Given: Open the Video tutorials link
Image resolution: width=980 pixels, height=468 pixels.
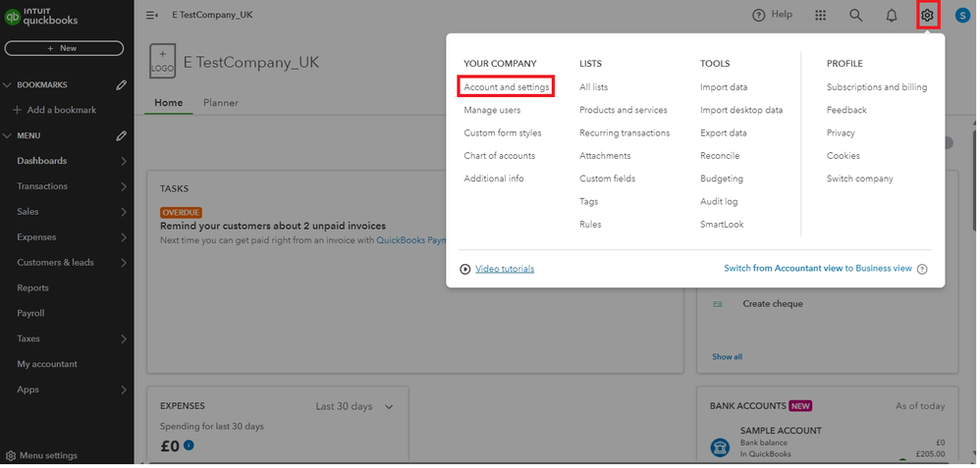Looking at the screenshot, I should pyautogui.click(x=505, y=269).
